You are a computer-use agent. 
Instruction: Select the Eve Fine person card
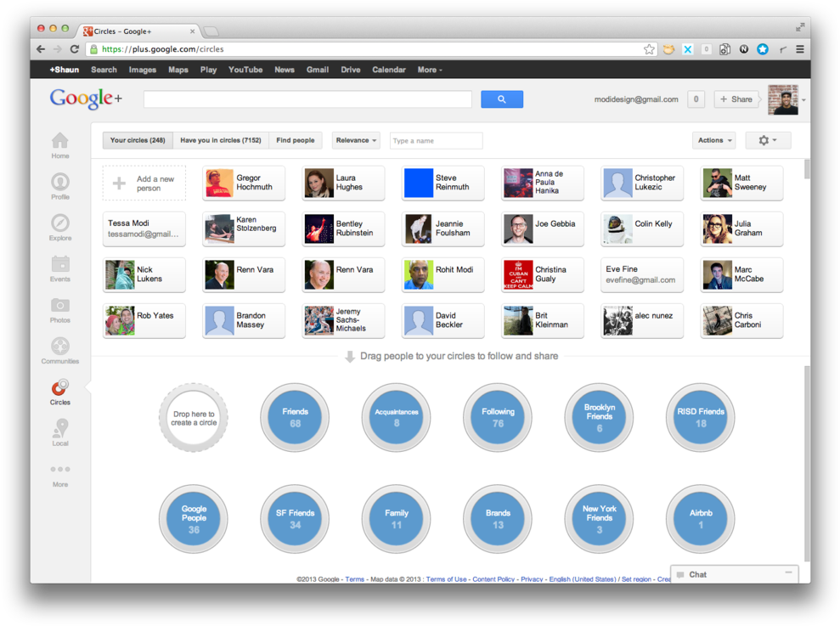coord(642,275)
